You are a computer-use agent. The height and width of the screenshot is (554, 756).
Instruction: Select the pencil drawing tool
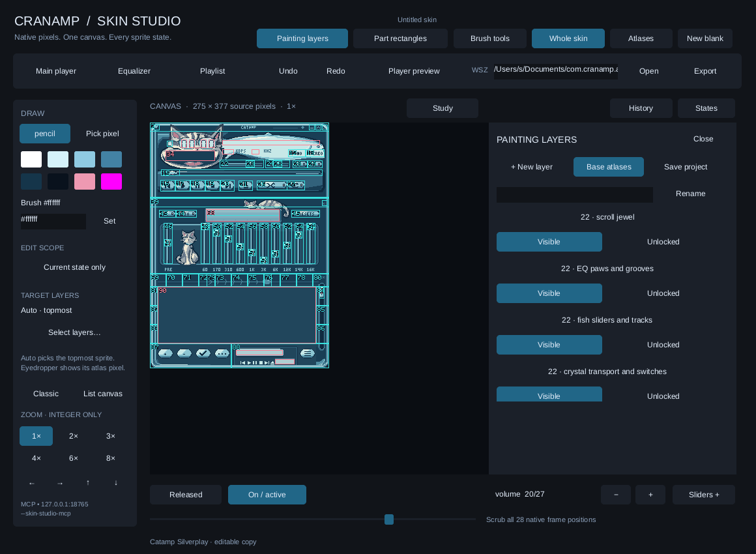pos(45,134)
